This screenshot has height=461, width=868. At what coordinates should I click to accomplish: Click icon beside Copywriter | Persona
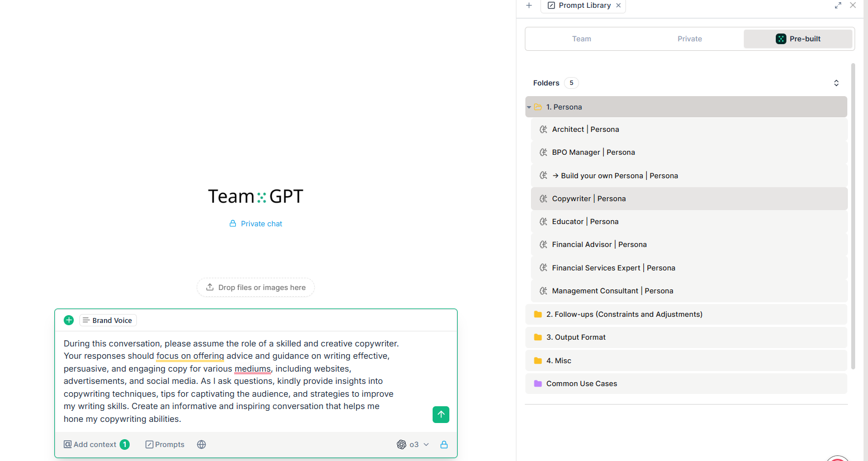(543, 199)
